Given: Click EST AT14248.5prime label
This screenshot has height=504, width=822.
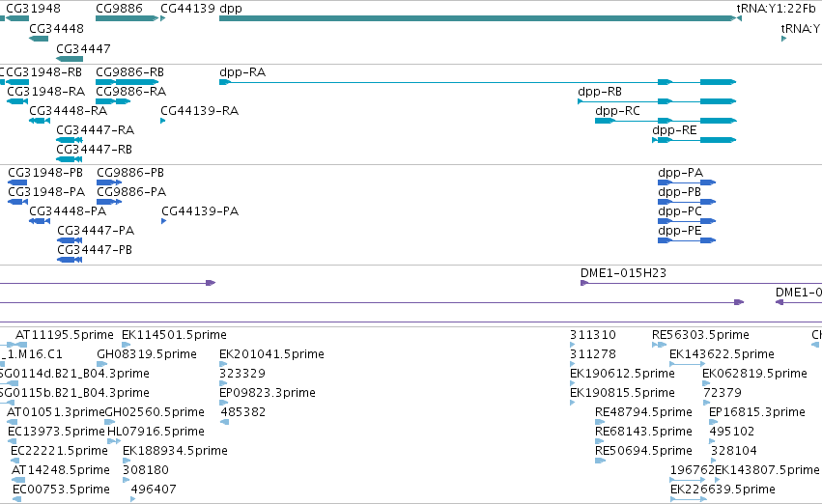Looking at the screenshot, I should coord(61,470).
